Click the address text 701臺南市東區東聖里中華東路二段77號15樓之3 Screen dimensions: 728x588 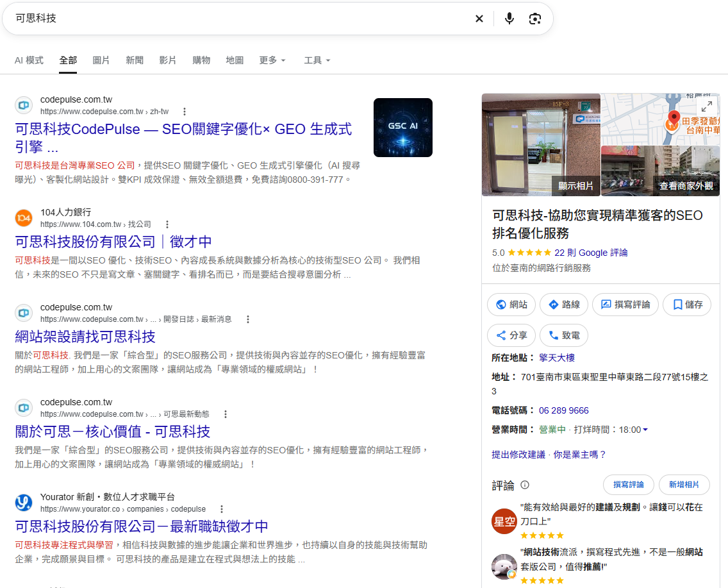click(x=600, y=383)
